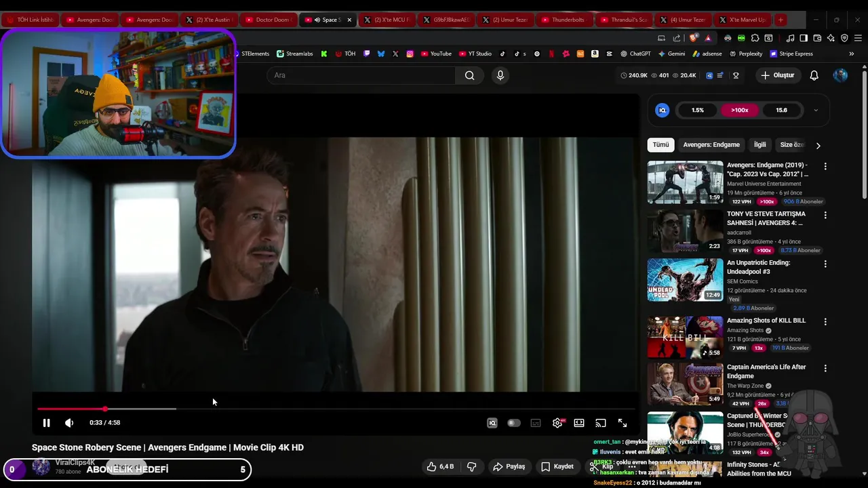Open the ViralClips4K channel avatar
The height and width of the screenshot is (488, 868).
(x=41, y=466)
